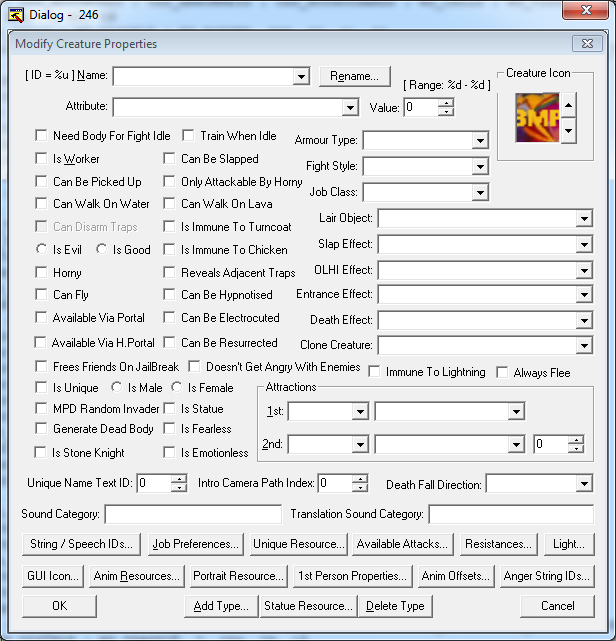Toggle Is Immune To Chicken
Image resolution: width=616 pixels, height=641 pixels.
click(169, 249)
